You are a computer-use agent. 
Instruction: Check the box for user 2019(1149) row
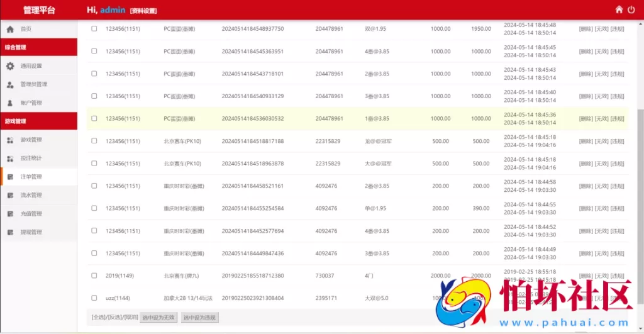[x=94, y=276]
